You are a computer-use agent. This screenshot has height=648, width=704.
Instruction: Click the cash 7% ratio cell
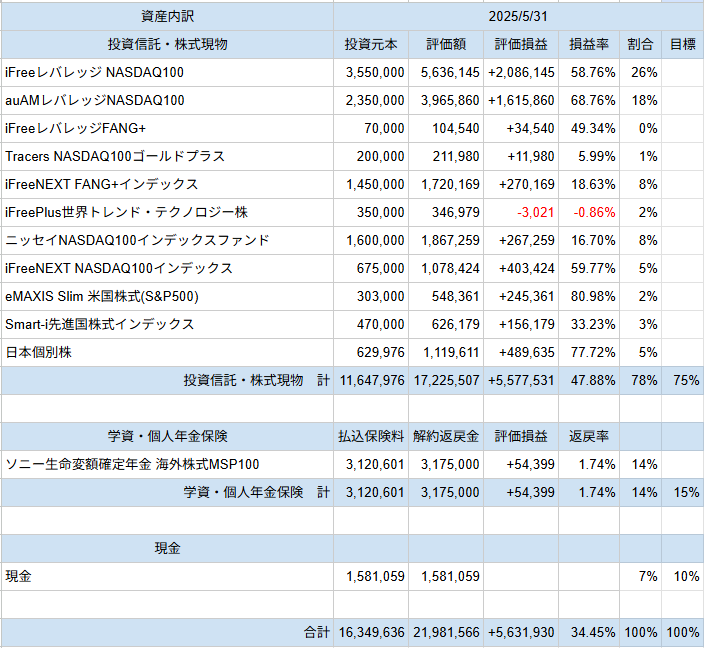tap(640, 576)
